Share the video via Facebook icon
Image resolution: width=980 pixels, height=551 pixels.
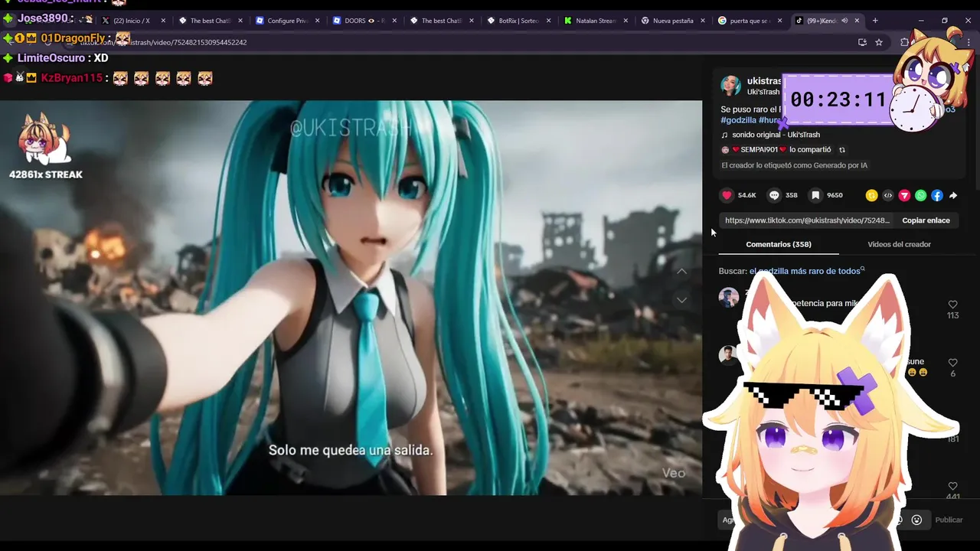point(937,196)
